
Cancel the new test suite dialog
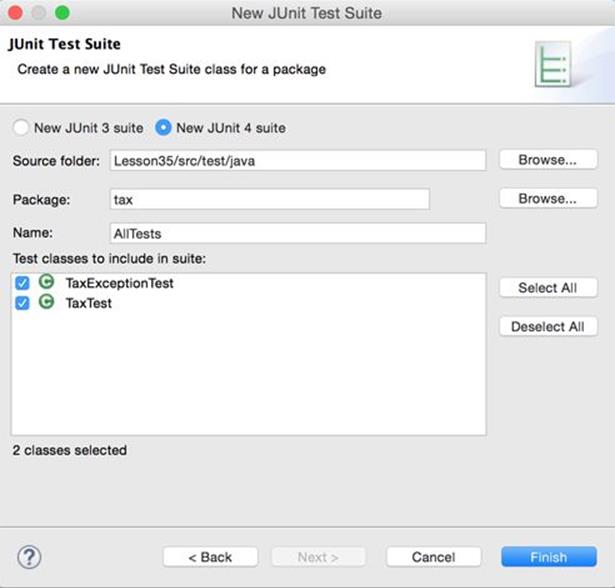[433, 557]
